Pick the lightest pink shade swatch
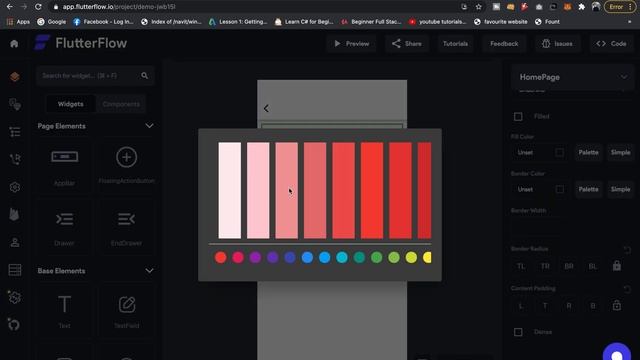640x360 pixels. (x=230, y=190)
